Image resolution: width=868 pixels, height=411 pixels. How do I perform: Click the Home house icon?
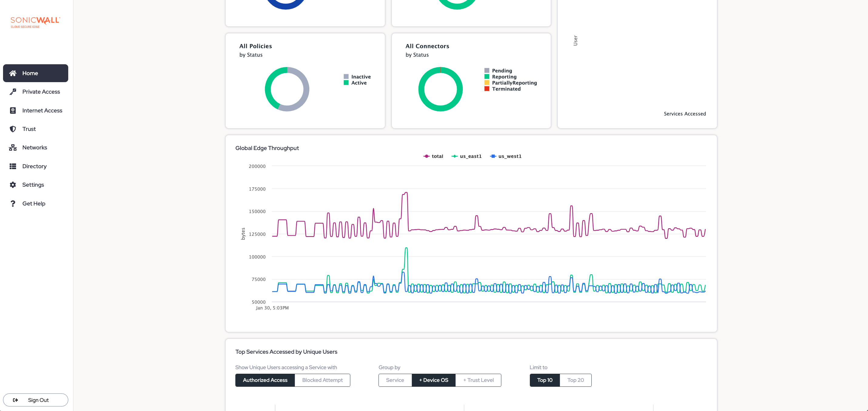pyautogui.click(x=13, y=73)
